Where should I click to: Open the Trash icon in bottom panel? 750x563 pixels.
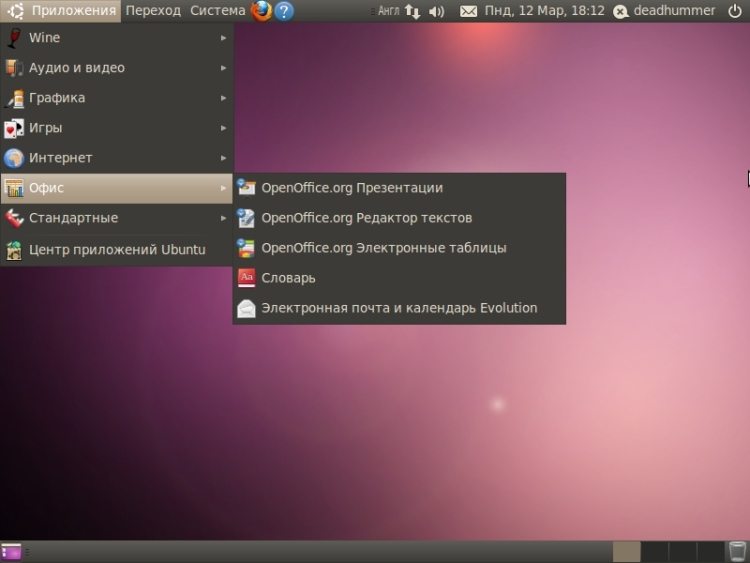[x=737, y=551]
